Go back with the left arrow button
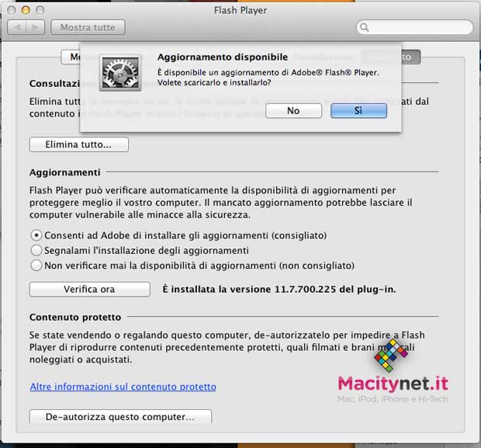 point(17,27)
